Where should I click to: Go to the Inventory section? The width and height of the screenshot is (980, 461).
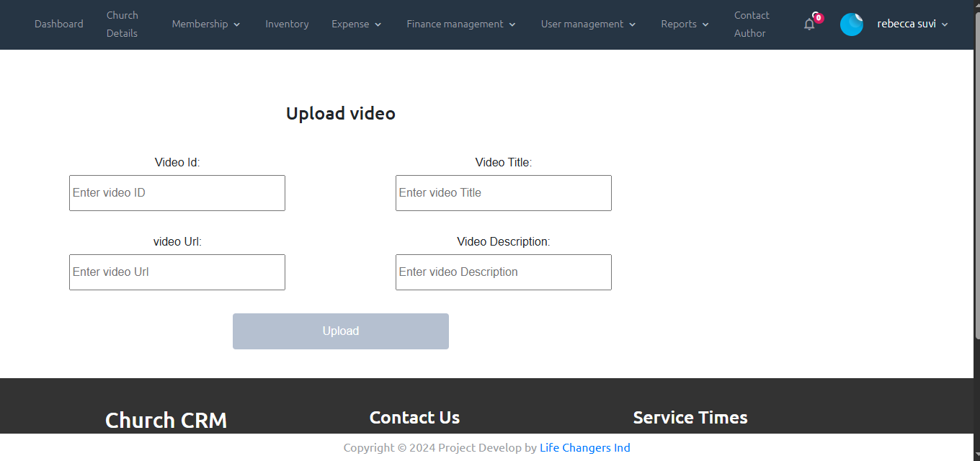tap(287, 24)
